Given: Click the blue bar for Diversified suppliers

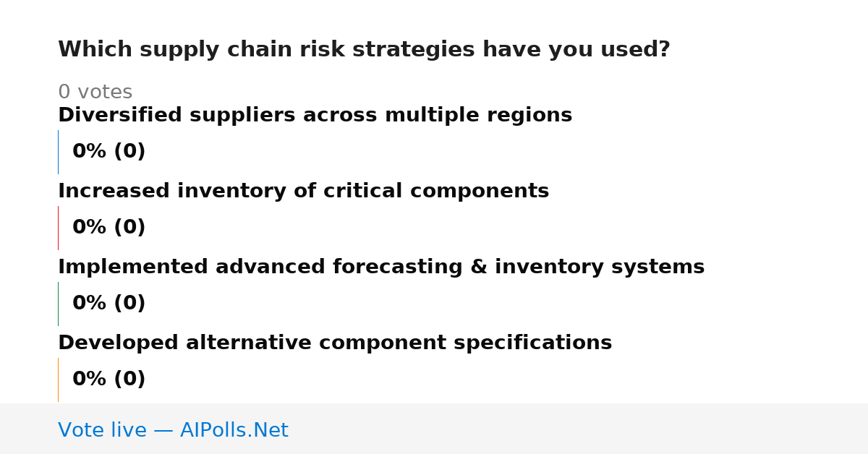Looking at the screenshot, I should pyautogui.click(x=58, y=152).
